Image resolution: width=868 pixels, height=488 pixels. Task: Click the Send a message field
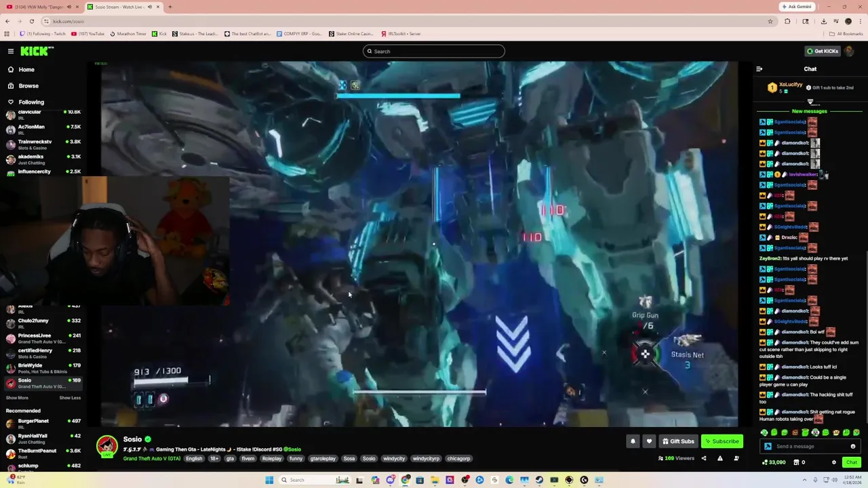click(x=811, y=447)
